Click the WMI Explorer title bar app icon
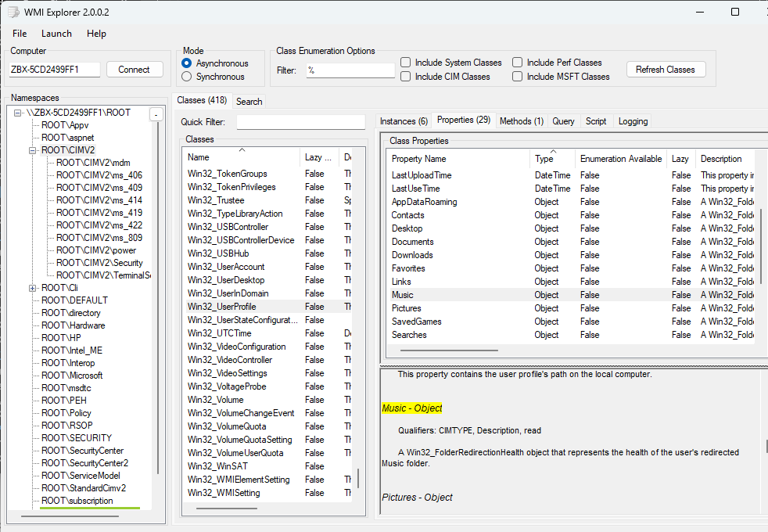Viewport: 768px width, 532px height. pos(13,12)
